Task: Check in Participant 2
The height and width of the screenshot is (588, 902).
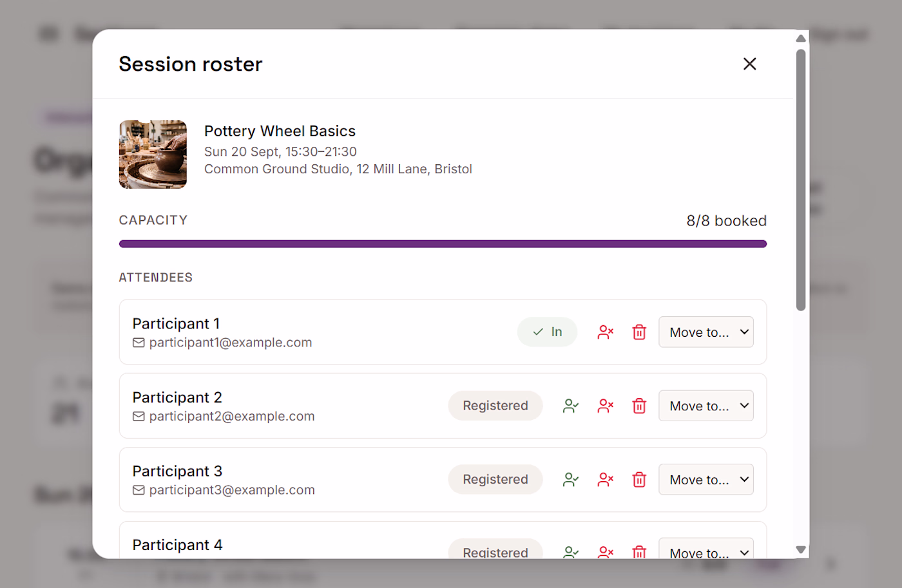Action: (x=571, y=406)
